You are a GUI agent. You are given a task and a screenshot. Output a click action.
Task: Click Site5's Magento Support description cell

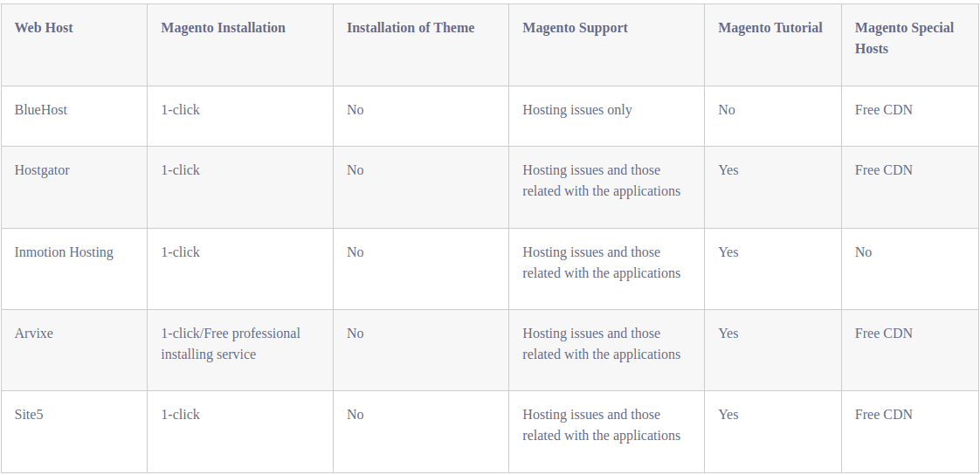tap(601, 425)
